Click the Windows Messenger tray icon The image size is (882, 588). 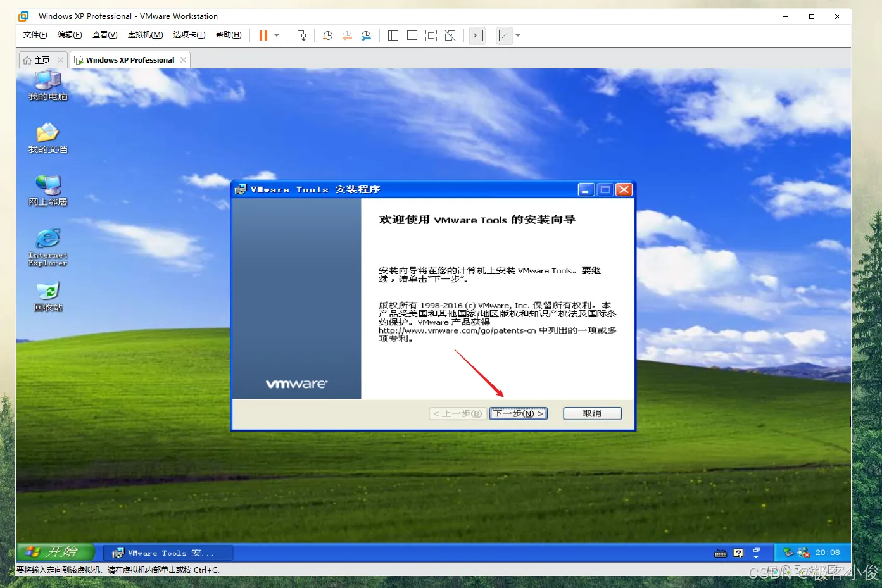pyautogui.click(x=803, y=553)
